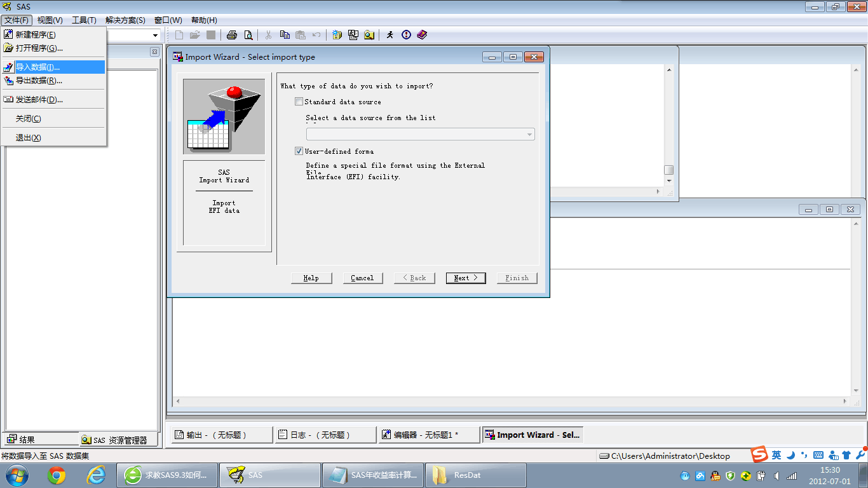Switch to the 编辑器 - 无标题1 window tab
This screenshot has width=868, height=488.
(x=428, y=435)
